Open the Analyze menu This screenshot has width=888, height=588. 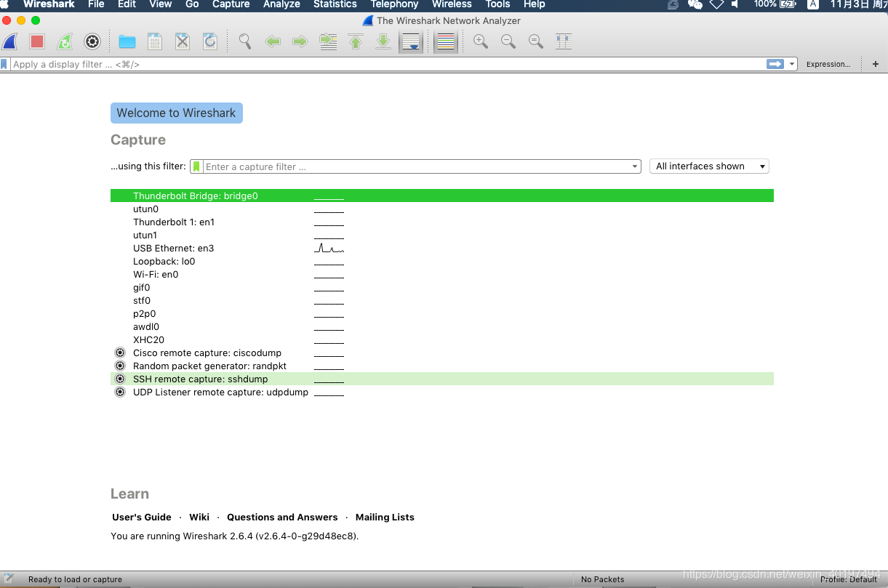[281, 4]
